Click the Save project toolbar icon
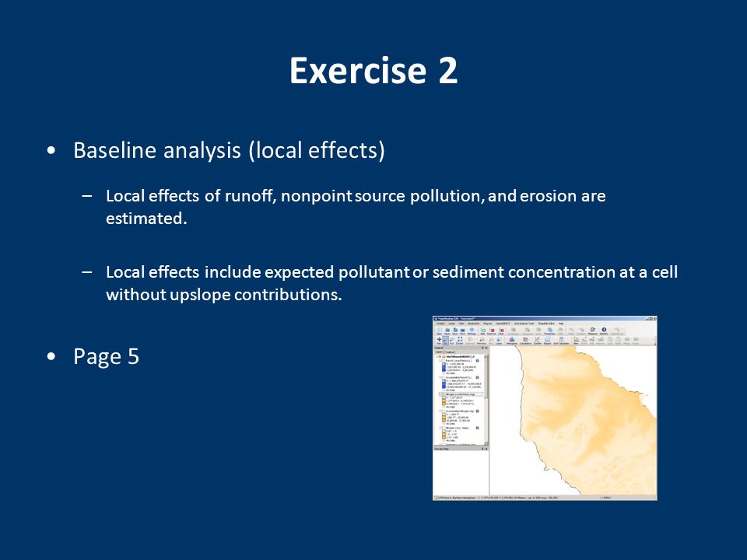This screenshot has width=747, height=560. coord(455,331)
